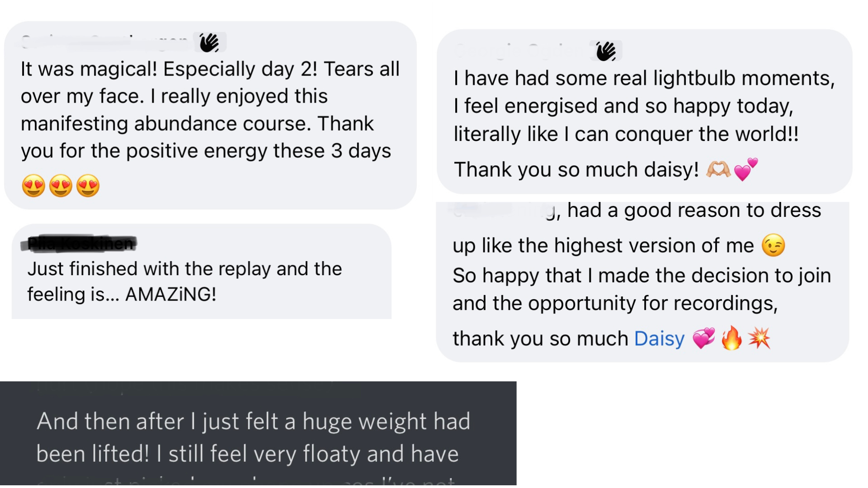This screenshot has width=868, height=488.
Task: Click the waving hand icon in the magical message
Action: pyautogui.click(x=209, y=42)
